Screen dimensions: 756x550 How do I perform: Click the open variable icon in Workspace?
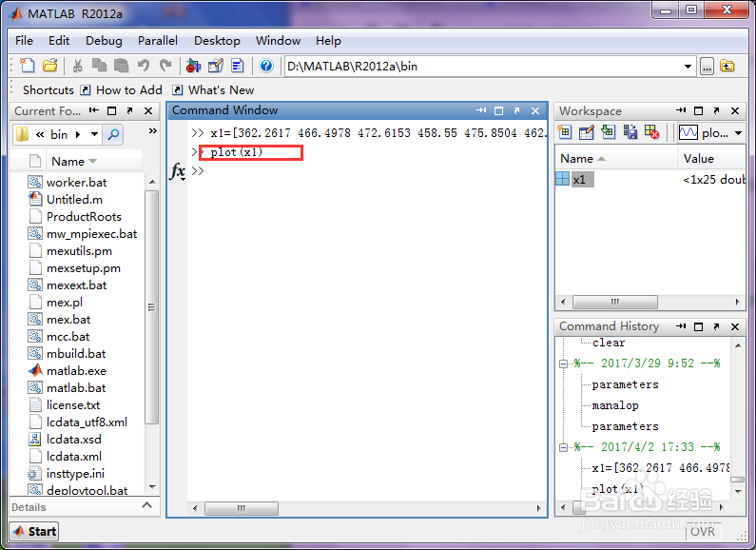click(587, 131)
